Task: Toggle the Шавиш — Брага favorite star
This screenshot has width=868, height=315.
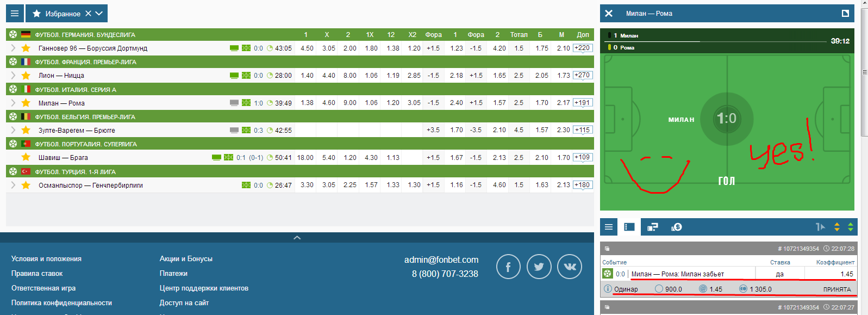Action: (x=26, y=157)
